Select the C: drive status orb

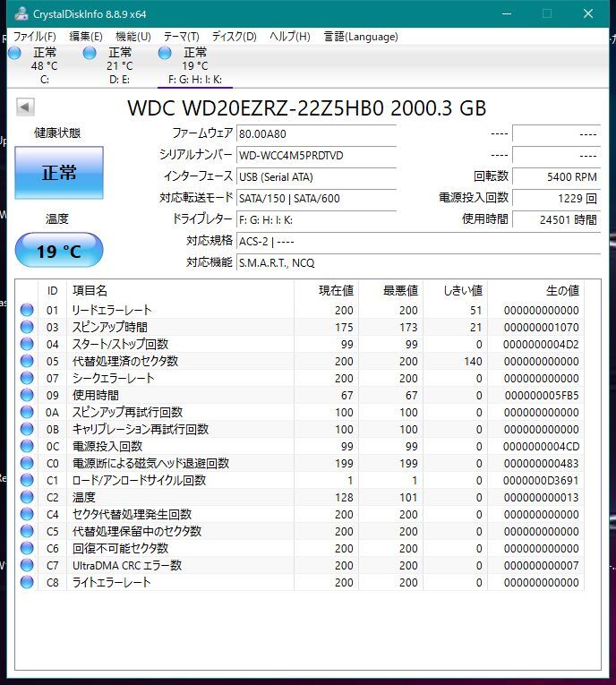pos(14,54)
